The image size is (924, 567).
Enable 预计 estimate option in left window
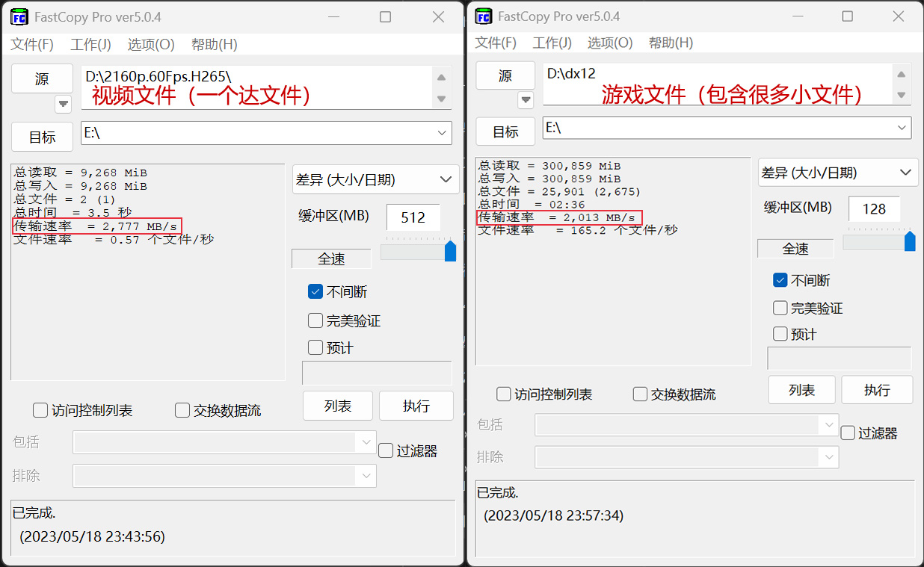[x=315, y=347]
